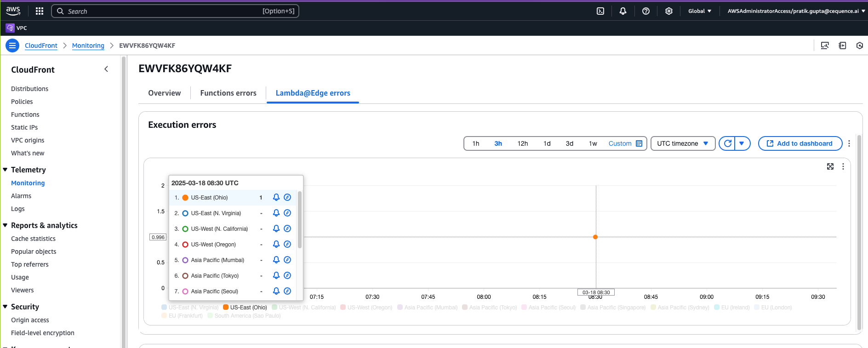Open the settings gear in top bar
The image size is (868, 348).
tap(669, 11)
